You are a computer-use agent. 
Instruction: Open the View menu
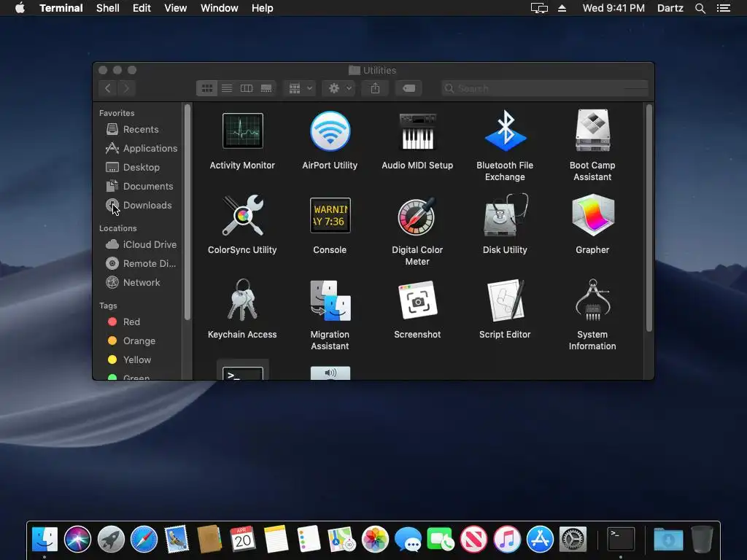point(175,8)
